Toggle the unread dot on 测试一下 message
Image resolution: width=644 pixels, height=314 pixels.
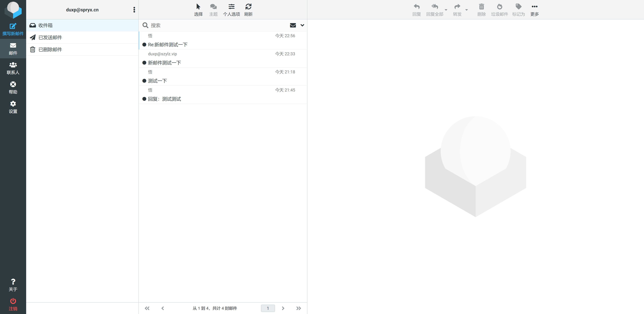[144, 81]
